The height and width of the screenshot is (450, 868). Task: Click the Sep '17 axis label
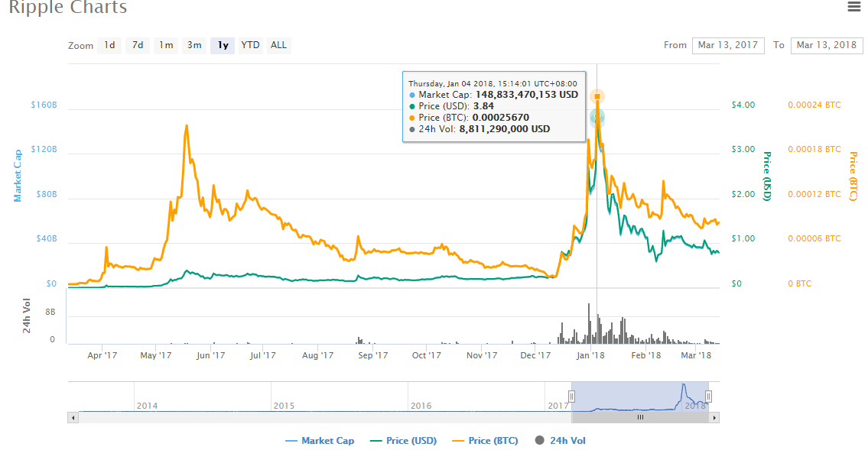pos(373,355)
